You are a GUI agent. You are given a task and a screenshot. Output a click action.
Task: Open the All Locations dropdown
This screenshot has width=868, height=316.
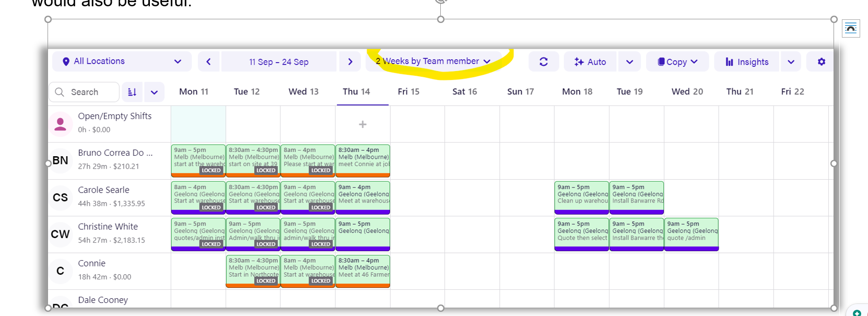coord(121,62)
